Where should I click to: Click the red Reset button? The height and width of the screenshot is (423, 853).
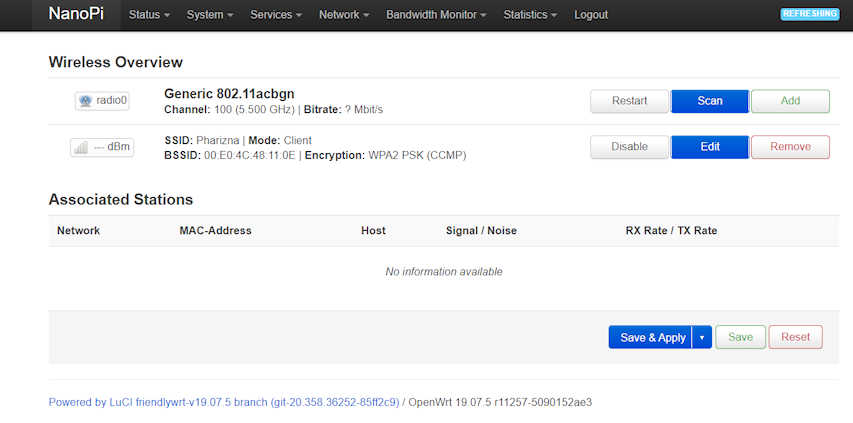pyautogui.click(x=795, y=337)
